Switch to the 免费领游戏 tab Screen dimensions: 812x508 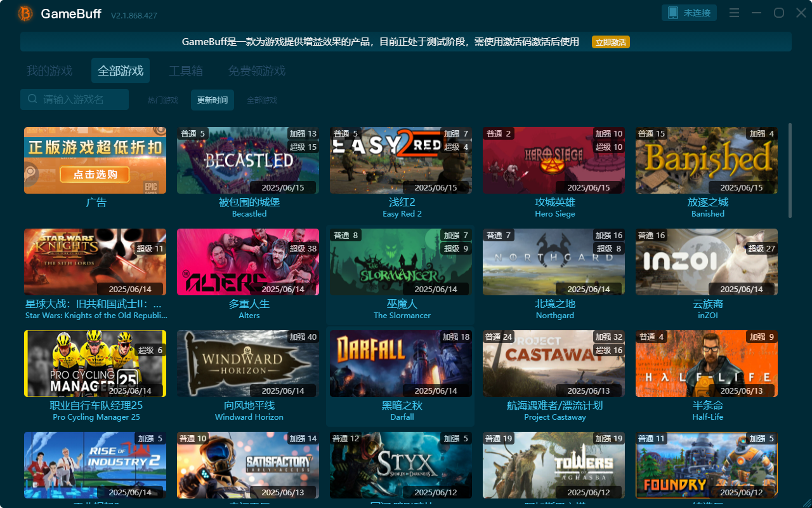pyautogui.click(x=258, y=70)
